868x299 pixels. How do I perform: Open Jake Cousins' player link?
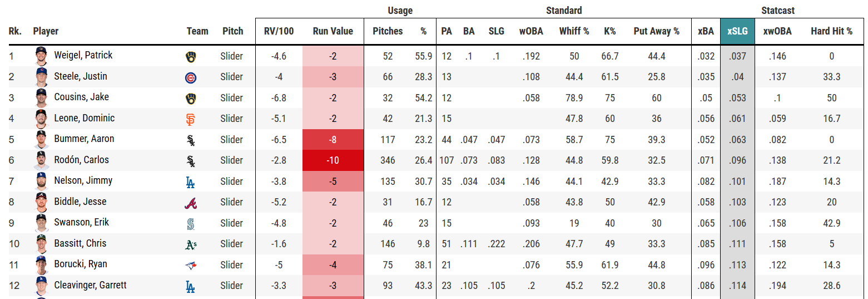point(81,97)
